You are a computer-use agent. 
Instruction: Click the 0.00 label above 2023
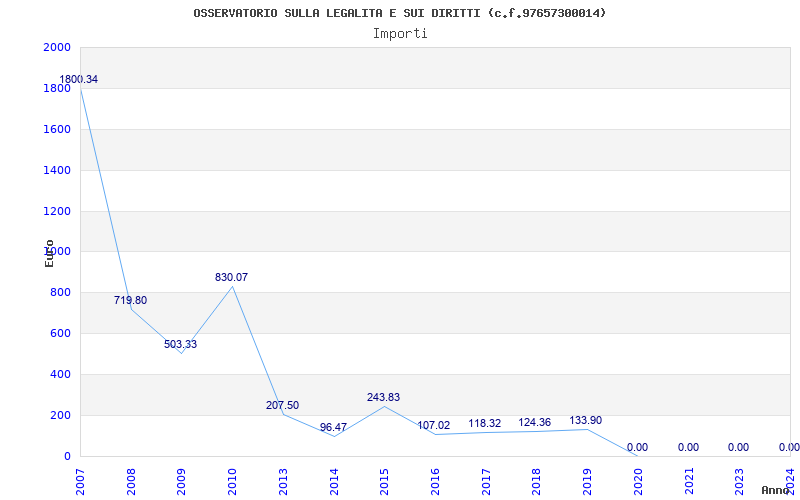[x=738, y=447]
